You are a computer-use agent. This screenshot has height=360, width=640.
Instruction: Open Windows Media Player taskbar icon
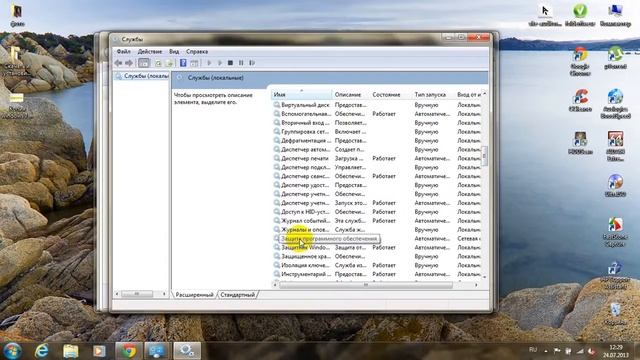pos(99,351)
